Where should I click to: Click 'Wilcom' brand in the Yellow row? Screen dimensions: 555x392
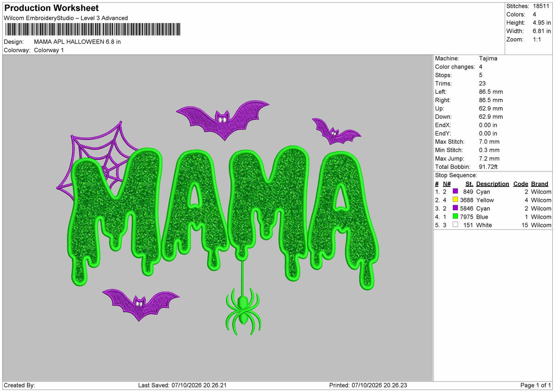[541, 200]
